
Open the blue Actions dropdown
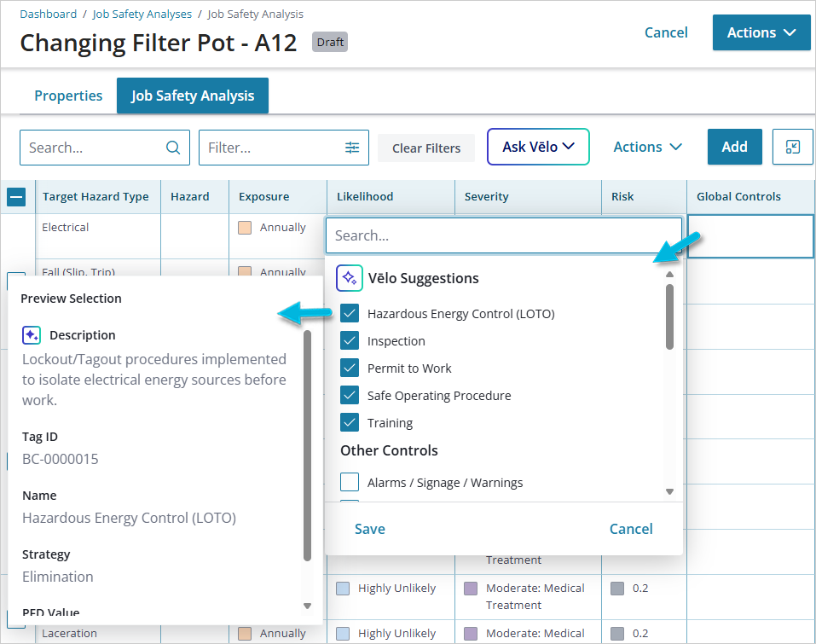pyautogui.click(x=761, y=32)
